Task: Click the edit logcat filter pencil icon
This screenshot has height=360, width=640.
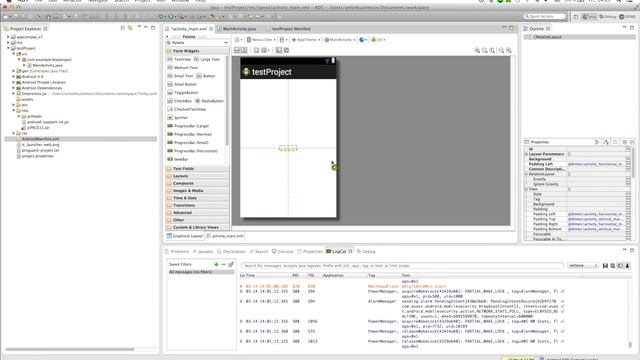Action: (x=231, y=264)
